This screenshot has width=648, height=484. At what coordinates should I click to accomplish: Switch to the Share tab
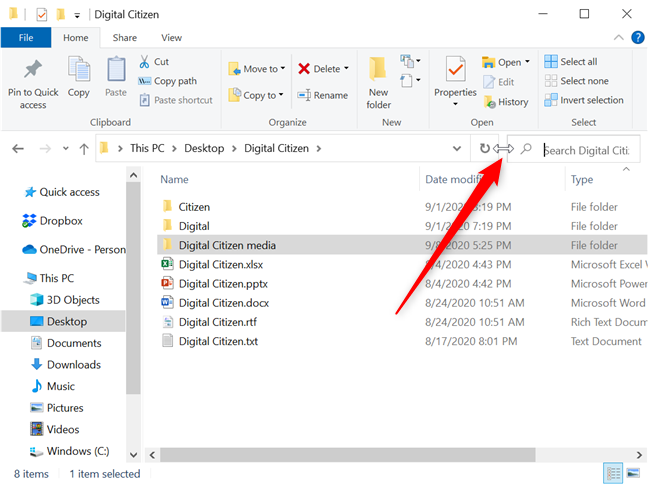(x=125, y=38)
